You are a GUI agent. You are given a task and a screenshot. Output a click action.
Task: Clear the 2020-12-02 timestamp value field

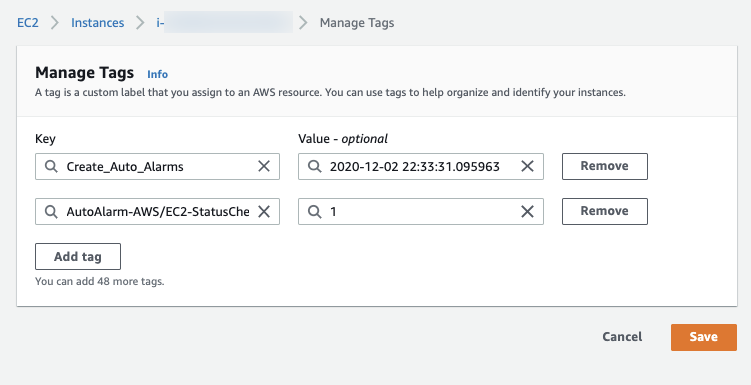(527, 166)
